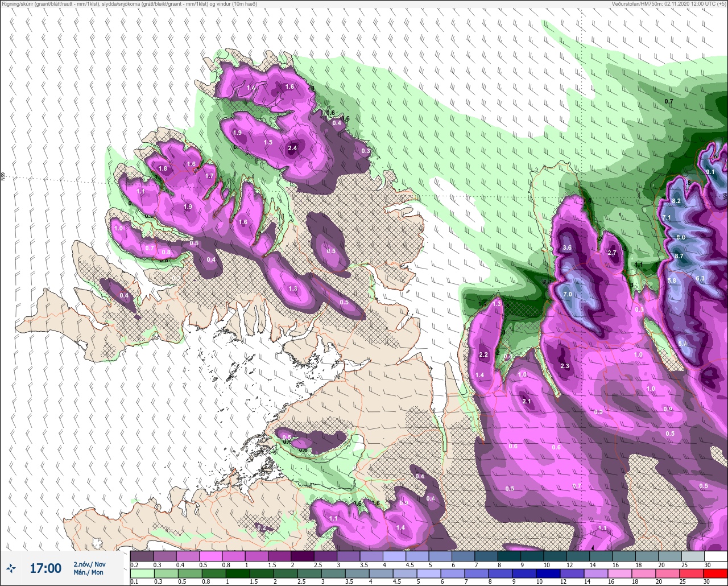728x586 pixels.
Task: Click the 2.7 precipitation value on the map
Action: pyautogui.click(x=613, y=253)
